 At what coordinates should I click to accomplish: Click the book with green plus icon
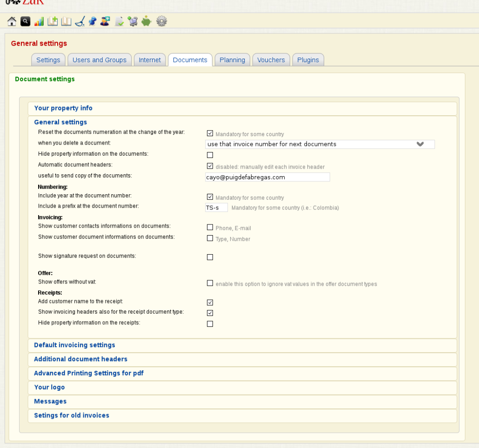(53, 21)
